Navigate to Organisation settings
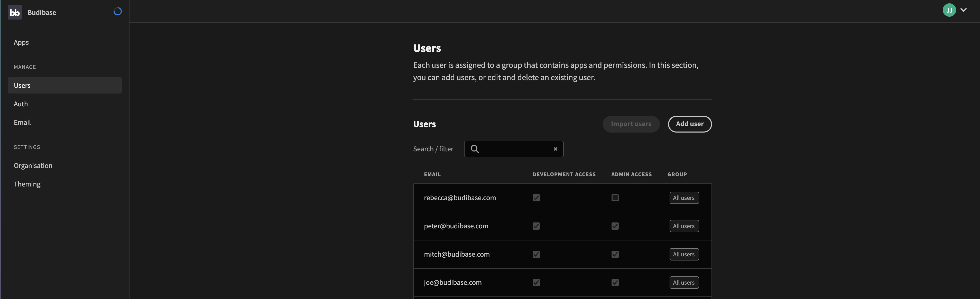The width and height of the screenshot is (980, 299). point(33,165)
